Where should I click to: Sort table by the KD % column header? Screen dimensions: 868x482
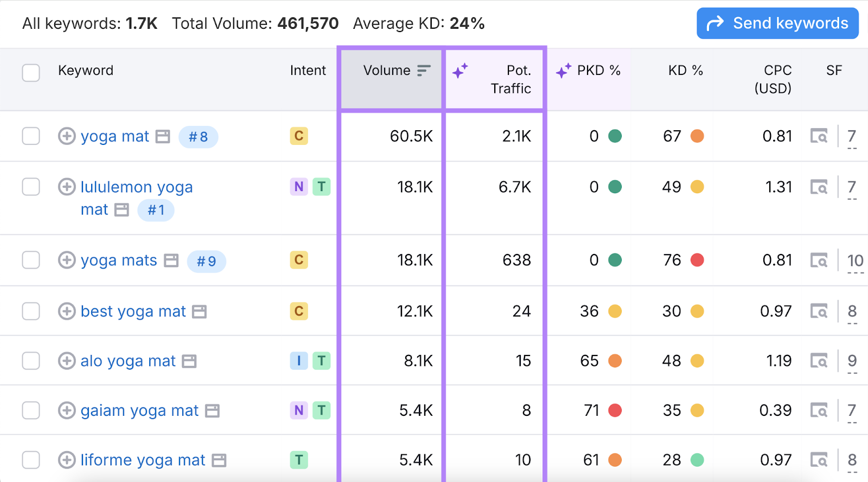tap(685, 71)
